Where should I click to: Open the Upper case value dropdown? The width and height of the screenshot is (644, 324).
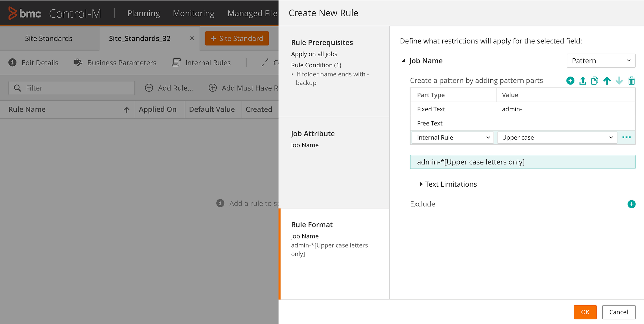[557, 138]
